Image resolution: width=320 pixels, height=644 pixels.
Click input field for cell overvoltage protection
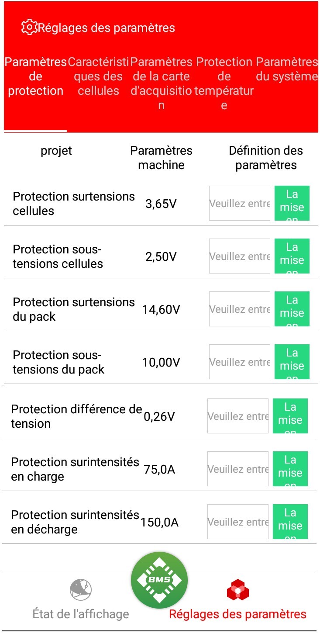click(x=240, y=204)
